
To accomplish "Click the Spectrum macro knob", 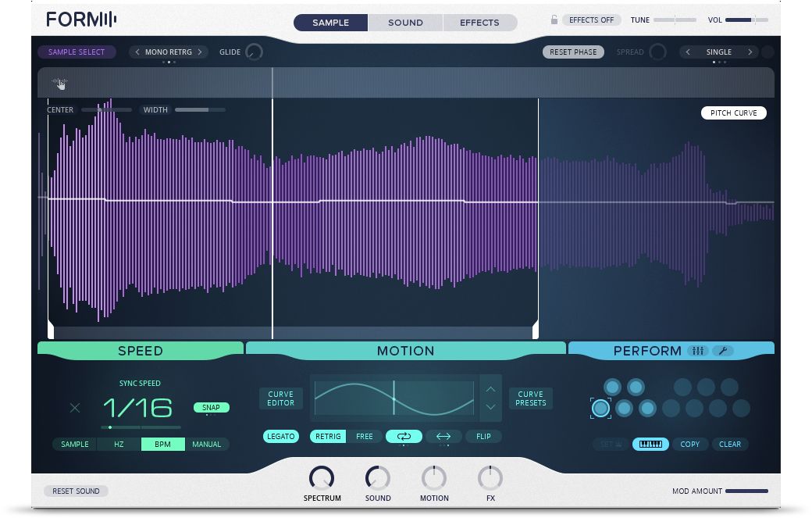I will pyautogui.click(x=322, y=477).
